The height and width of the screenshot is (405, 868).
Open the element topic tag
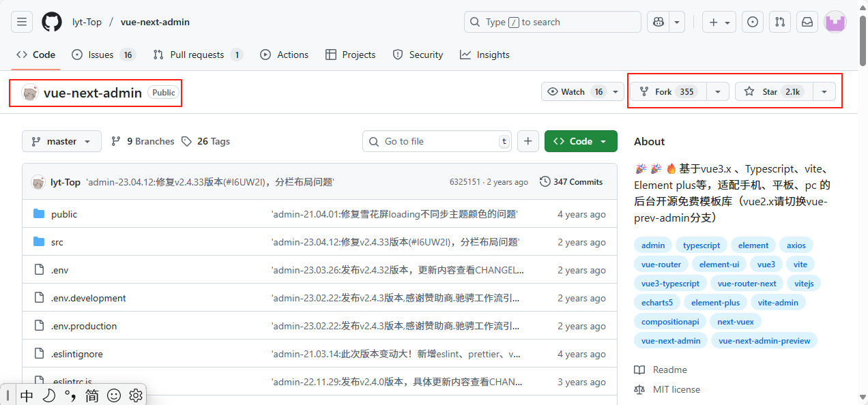pyautogui.click(x=753, y=245)
